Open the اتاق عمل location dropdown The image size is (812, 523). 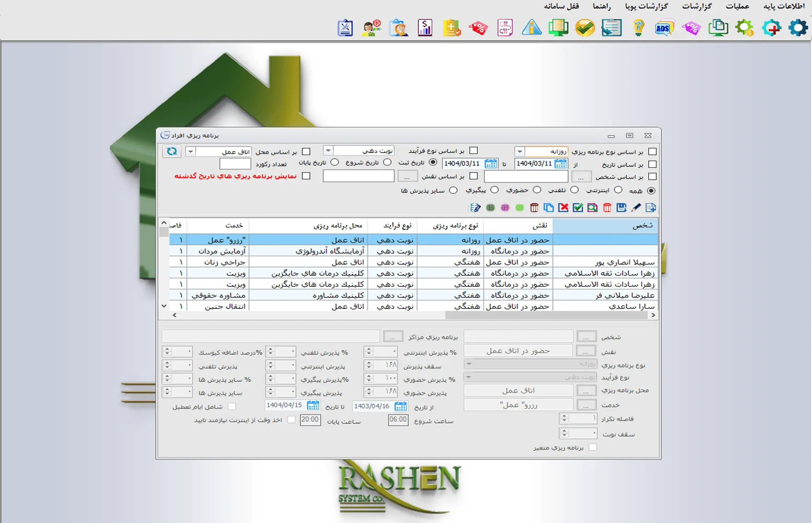tap(191, 151)
